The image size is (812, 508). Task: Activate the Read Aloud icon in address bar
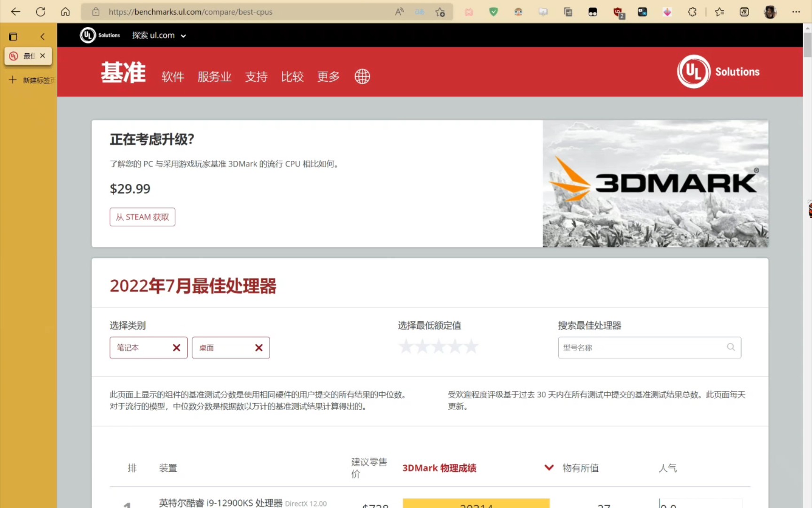tap(399, 12)
